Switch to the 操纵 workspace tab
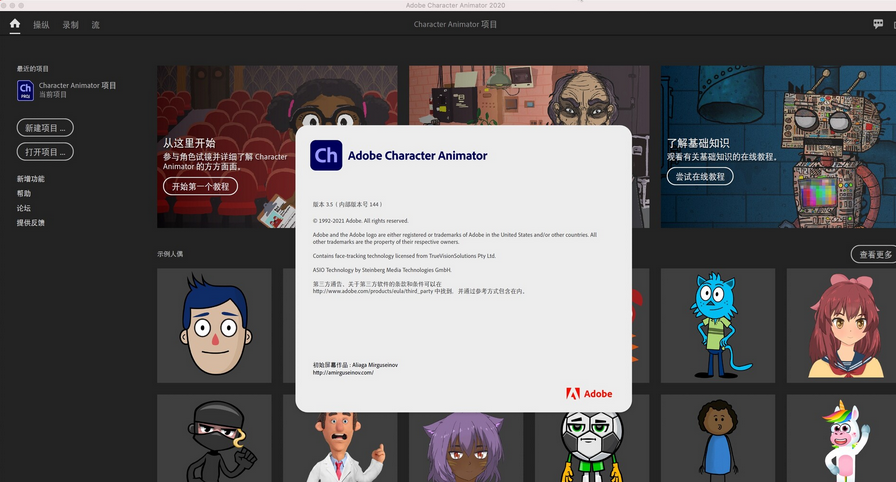This screenshot has height=482, width=896. tap(41, 25)
